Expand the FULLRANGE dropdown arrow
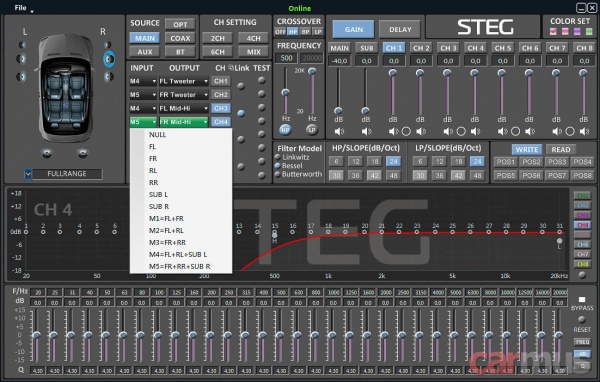Viewport: 600px width, 382px height. [x=28, y=174]
